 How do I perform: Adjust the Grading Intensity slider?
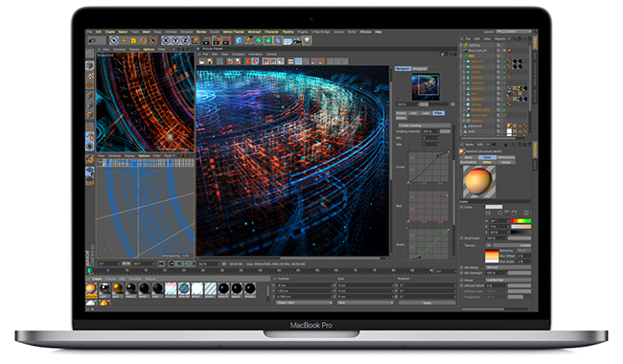tap(445, 131)
